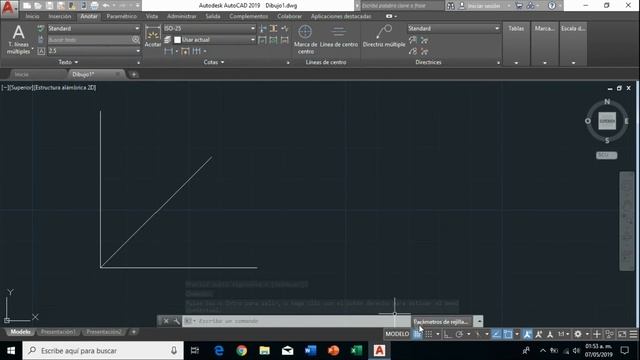Click the layer color swatch beside Usar actual
640x360 pixels.
point(177,40)
